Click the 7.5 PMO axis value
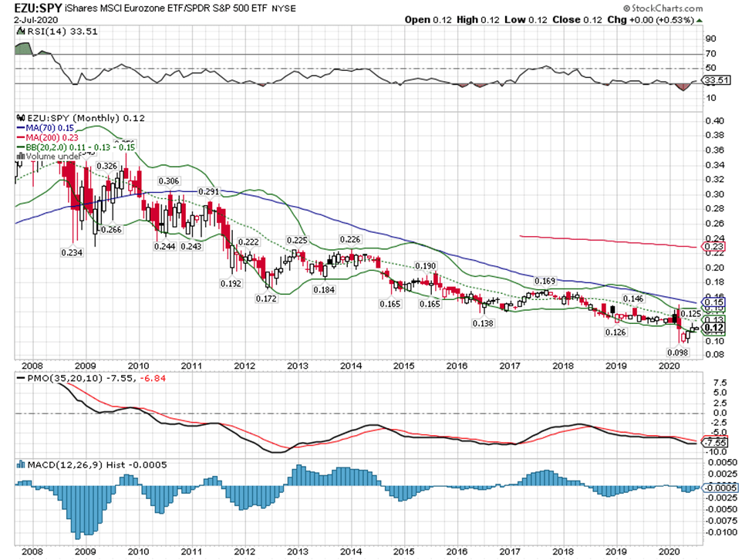 720,383
